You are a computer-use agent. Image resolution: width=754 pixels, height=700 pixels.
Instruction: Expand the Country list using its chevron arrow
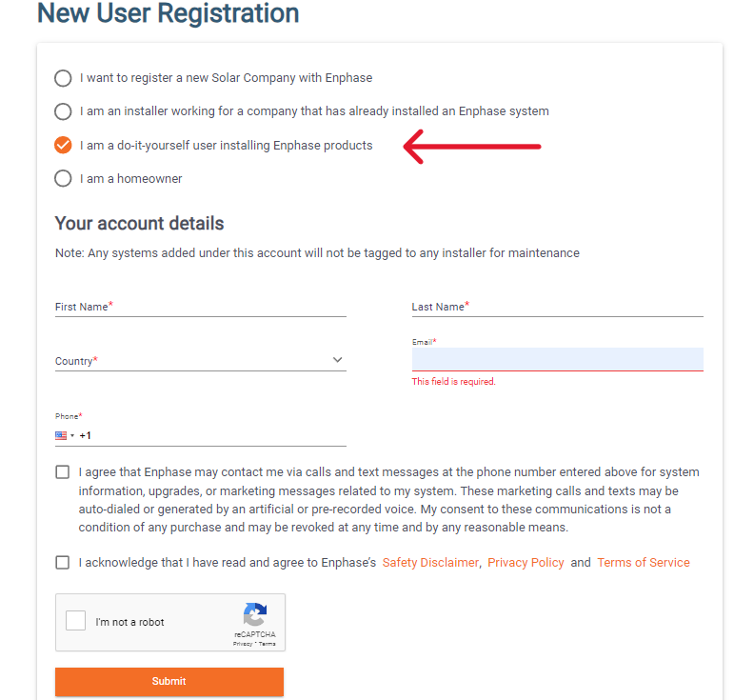click(x=338, y=360)
